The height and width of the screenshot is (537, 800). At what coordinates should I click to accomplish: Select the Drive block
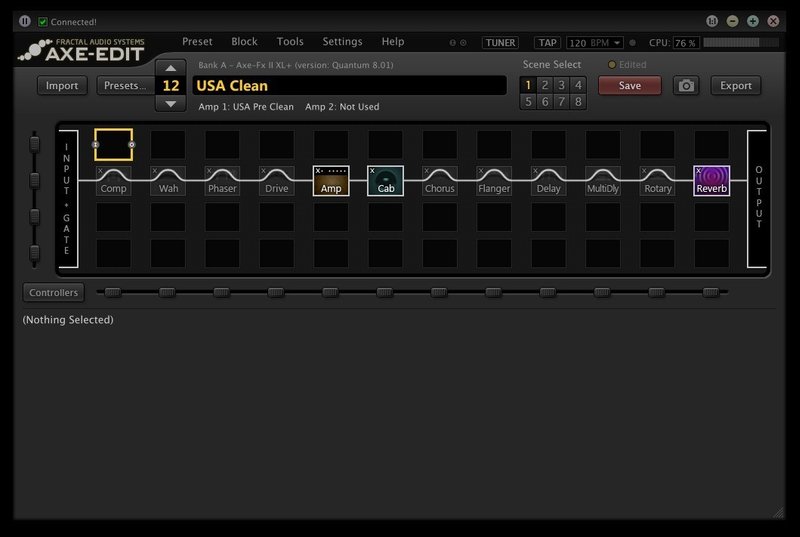[277, 181]
